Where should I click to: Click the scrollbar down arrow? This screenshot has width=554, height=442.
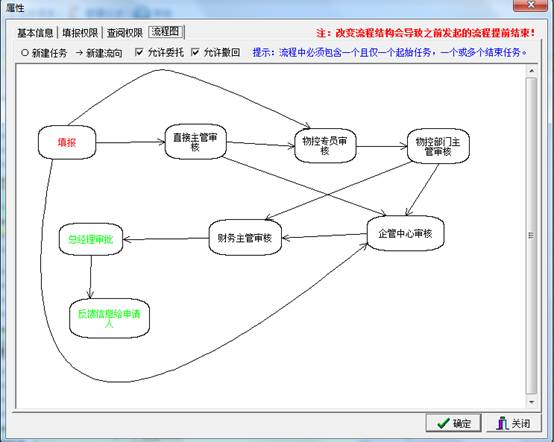pos(531,402)
